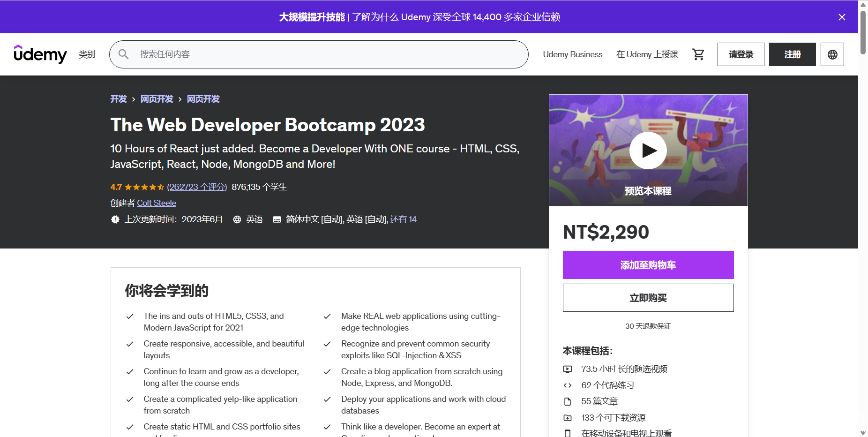868x437 pixels.
Task: Open the 类别 categories menu
Action: [87, 54]
